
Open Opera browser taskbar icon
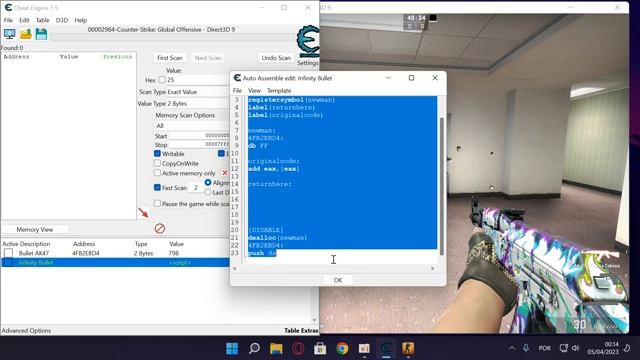(x=298, y=348)
